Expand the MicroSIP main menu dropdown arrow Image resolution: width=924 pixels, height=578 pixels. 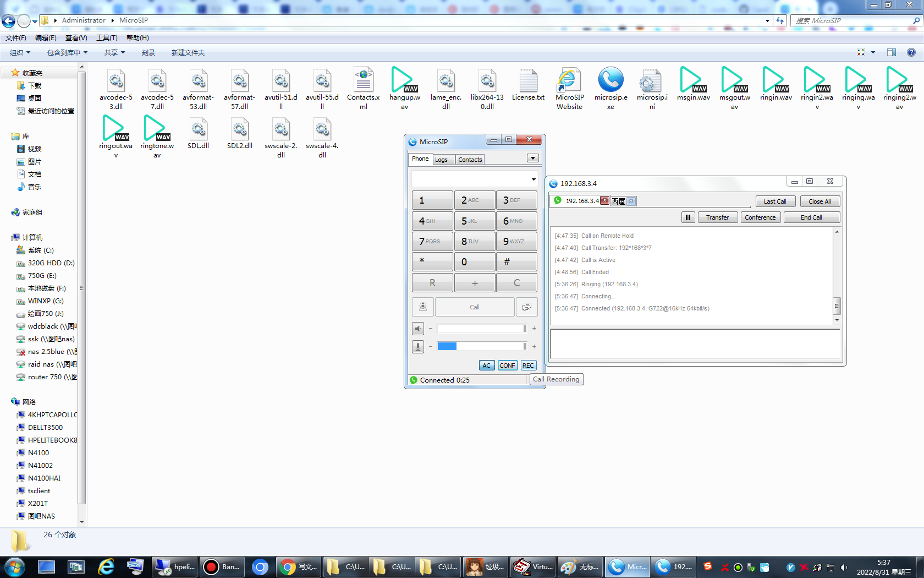[x=532, y=159]
